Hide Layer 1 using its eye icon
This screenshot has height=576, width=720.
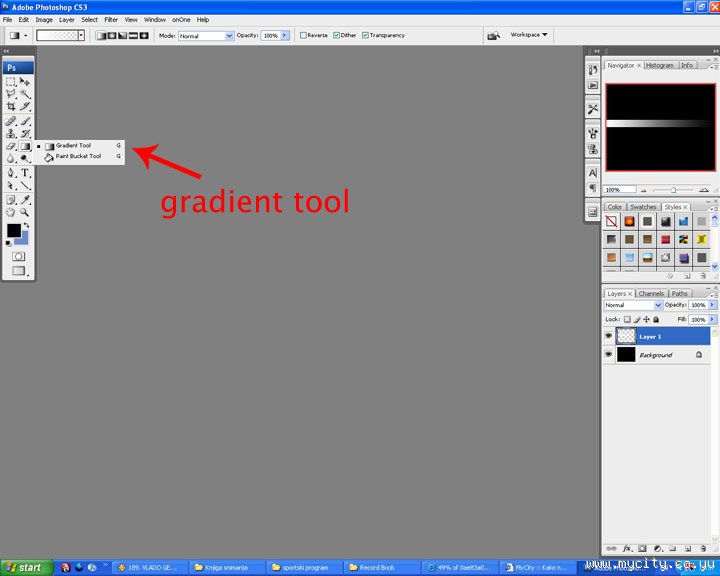[x=609, y=336]
